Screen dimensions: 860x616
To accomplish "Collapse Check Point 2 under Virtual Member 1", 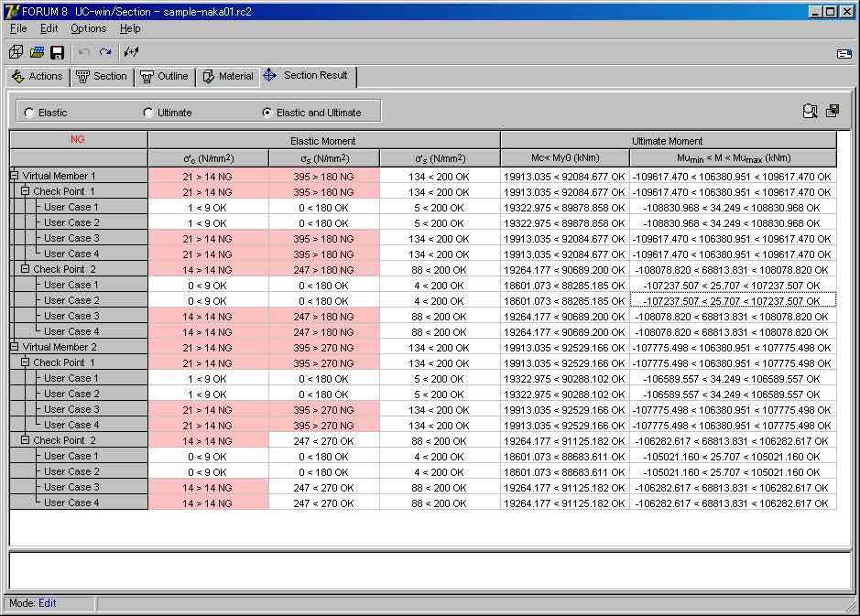I will click(x=26, y=268).
